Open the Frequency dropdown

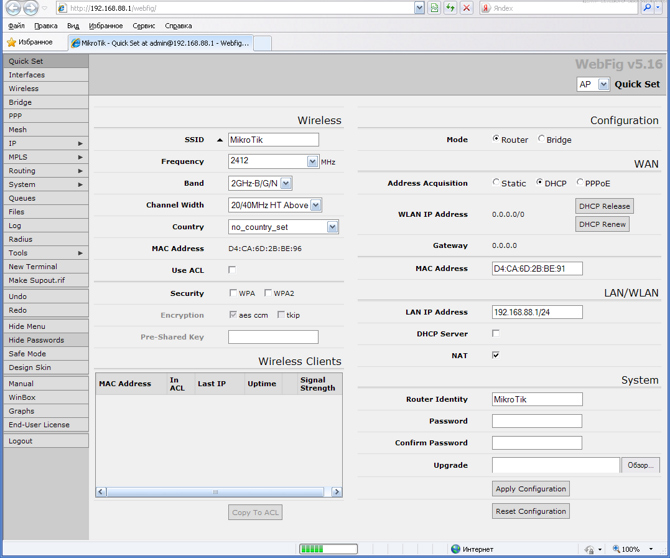[312, 161]
